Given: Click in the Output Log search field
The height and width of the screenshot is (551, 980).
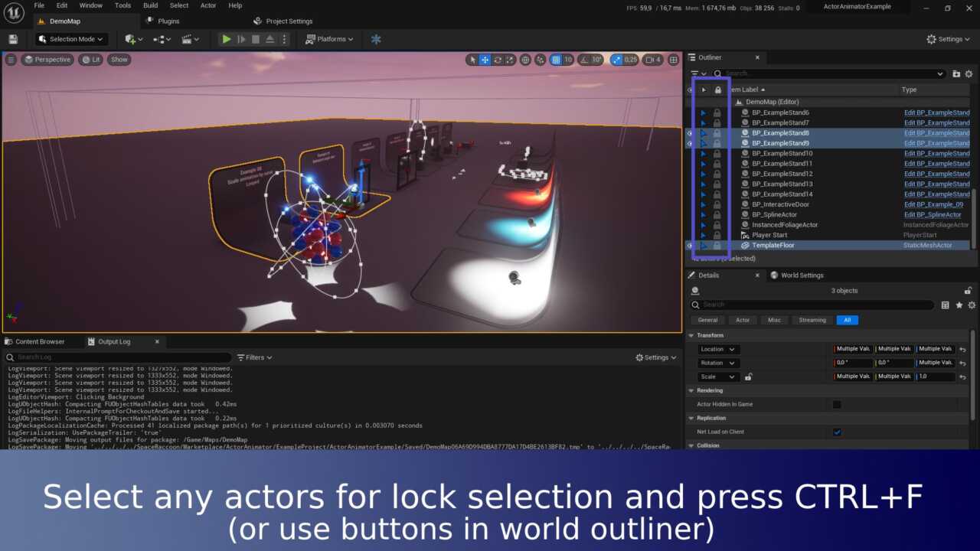Looking at the screenshot, I should (x=118, y=357).
